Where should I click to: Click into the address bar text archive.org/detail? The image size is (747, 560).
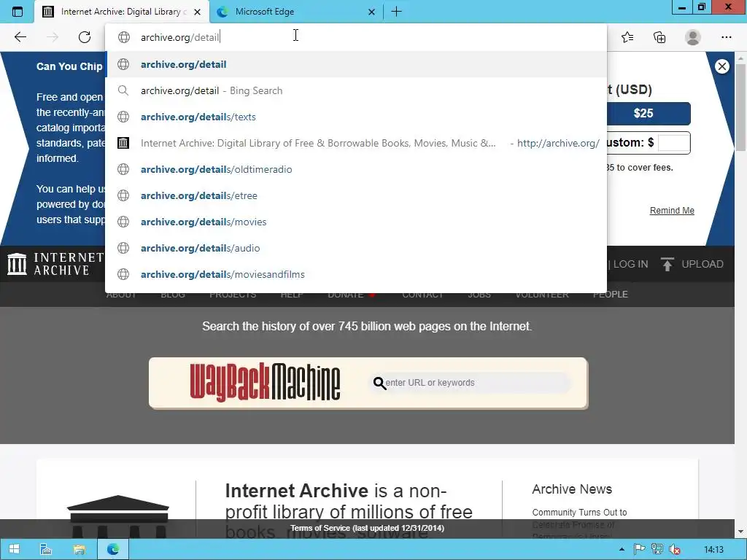180,37
